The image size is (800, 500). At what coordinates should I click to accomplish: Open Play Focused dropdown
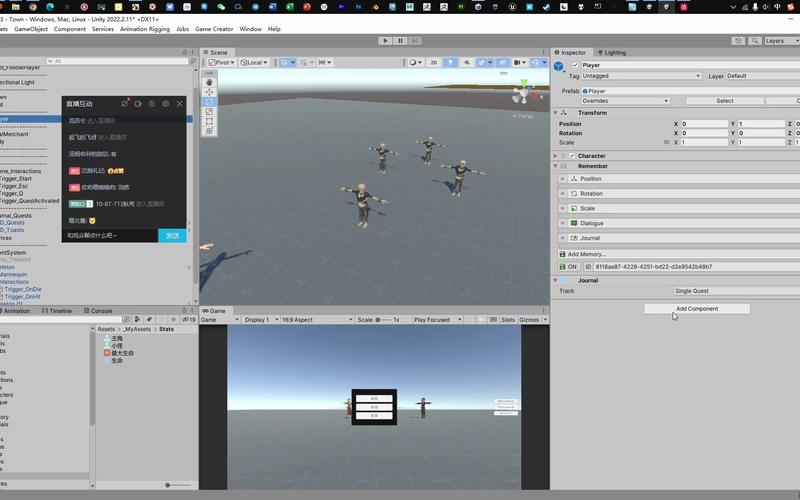(437, 320)
